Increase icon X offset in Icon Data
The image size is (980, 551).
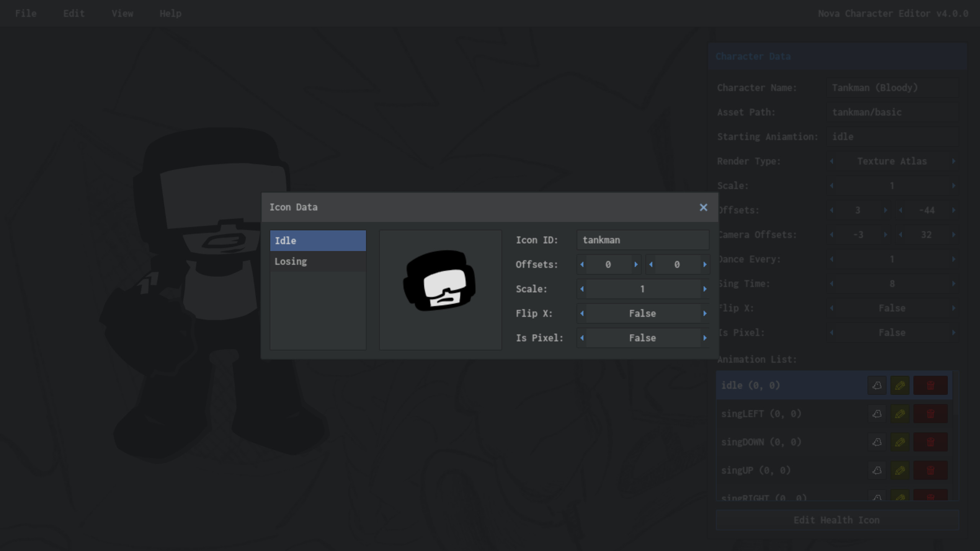click(636, 264)
